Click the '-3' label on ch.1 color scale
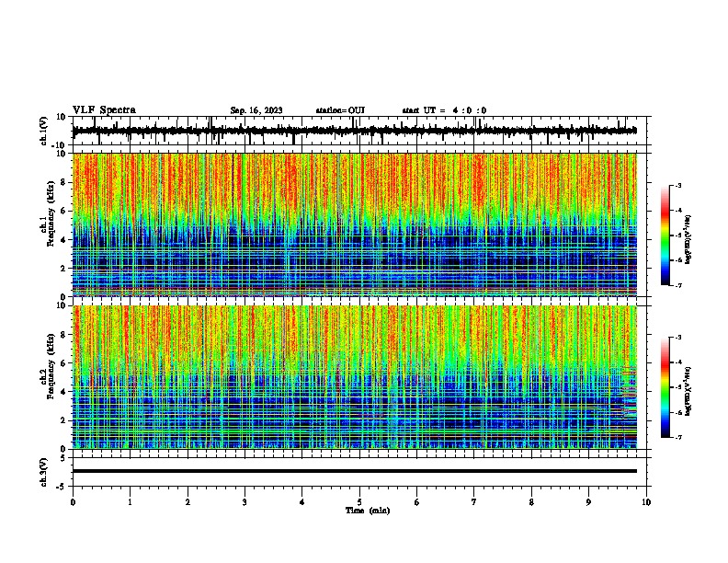 click(678, 185)
